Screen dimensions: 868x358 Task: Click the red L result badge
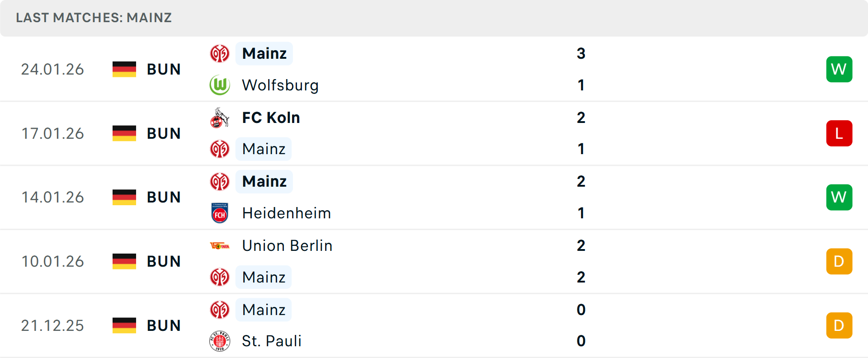[x=839, y=133]
